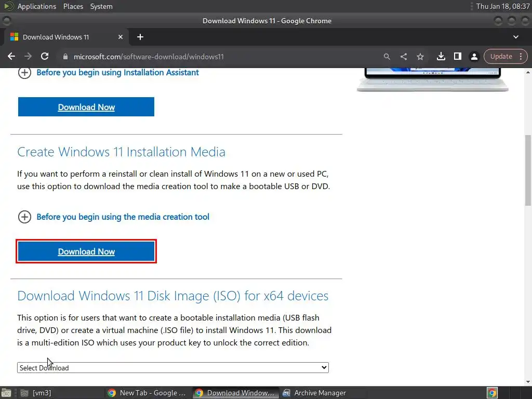Click the scrollbar down arrow

[528, 382]
